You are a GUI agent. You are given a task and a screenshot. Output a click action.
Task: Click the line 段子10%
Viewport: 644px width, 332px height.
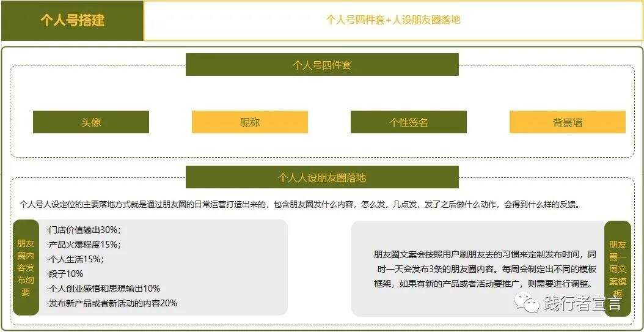pyautogui.click(x=65, y=274)
